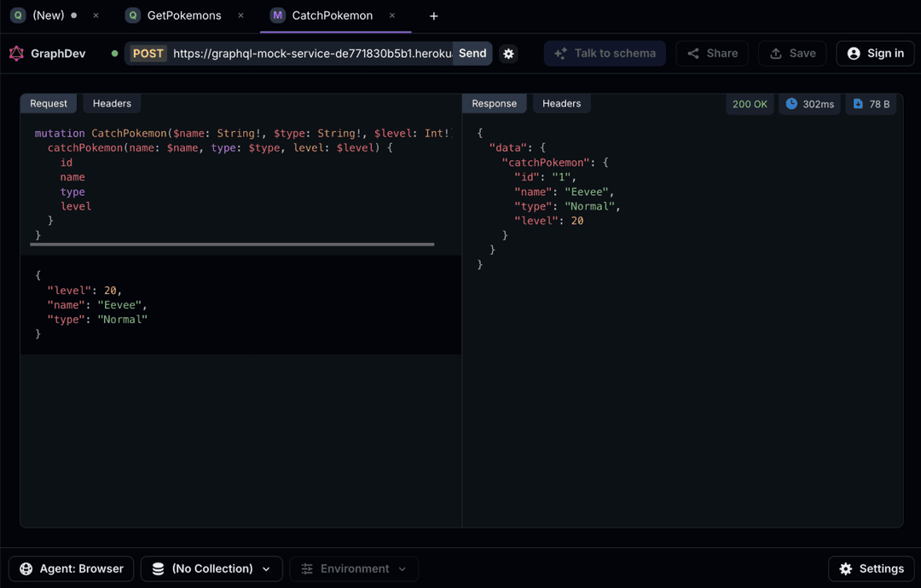The height and width of the screenshot is (588, 921).
Task: Open Talk to schema
Action: click(605, 54)
